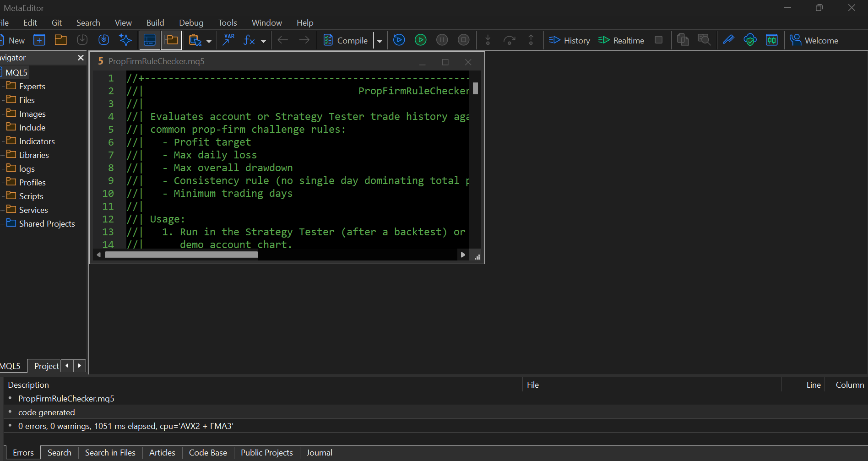This screenshot has width=868, height=461.
Task: Open the Debug menu
Action: [191, 22]
